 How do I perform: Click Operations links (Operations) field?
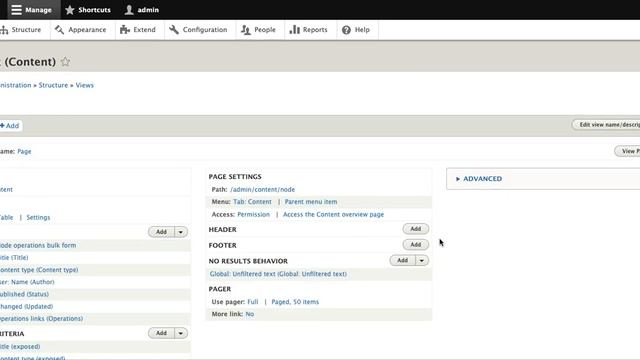click(42, 319)
